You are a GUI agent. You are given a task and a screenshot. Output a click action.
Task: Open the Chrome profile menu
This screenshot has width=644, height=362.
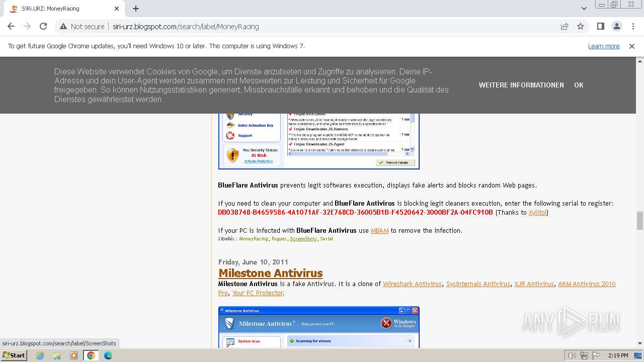click(x=617, y=27)
